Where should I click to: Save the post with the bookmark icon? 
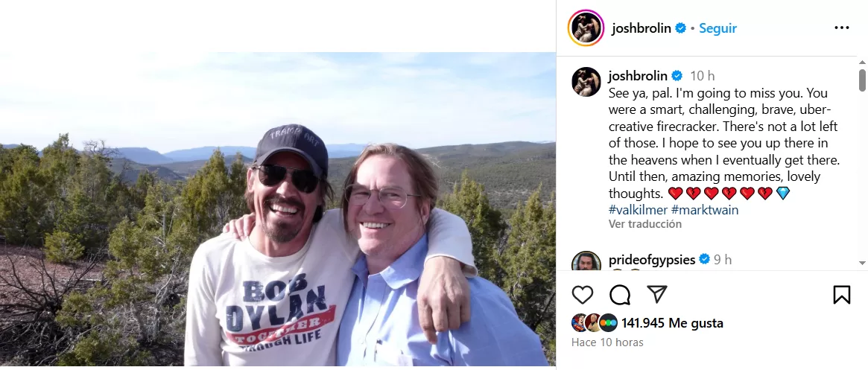841,295
